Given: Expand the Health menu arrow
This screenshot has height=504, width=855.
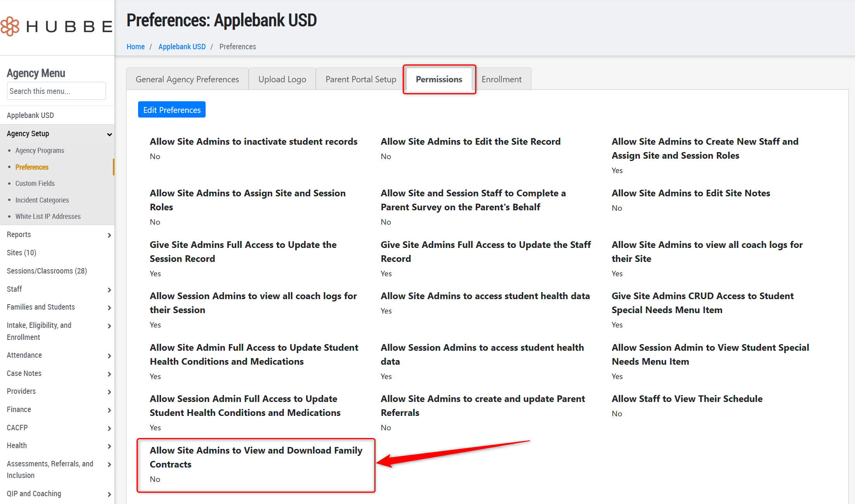Looking at the screenshot, I should pos(109,446).
